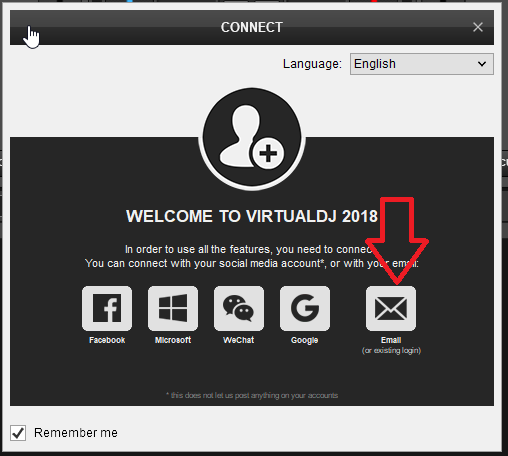This screenshot has width=508, height=456.
Task: Open the Language dropdown
Action: pos(422,64)
